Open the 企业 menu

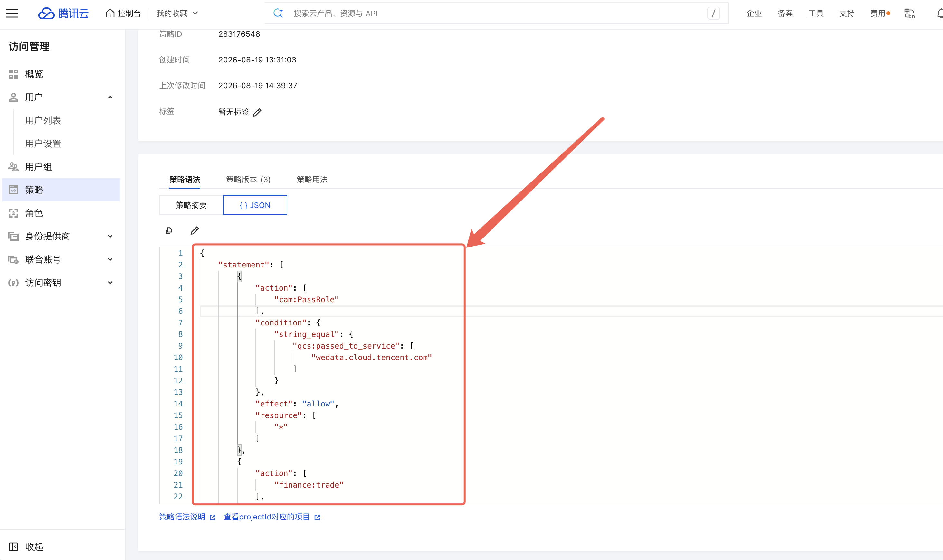754,13
